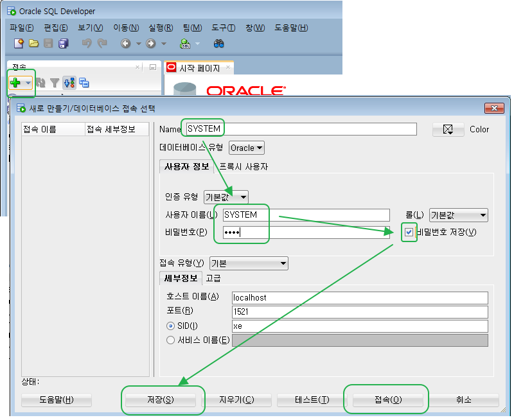Open the 실행 menu
Image resolution: width=514 pixels, height=420 pixels.
pos(161,28)
